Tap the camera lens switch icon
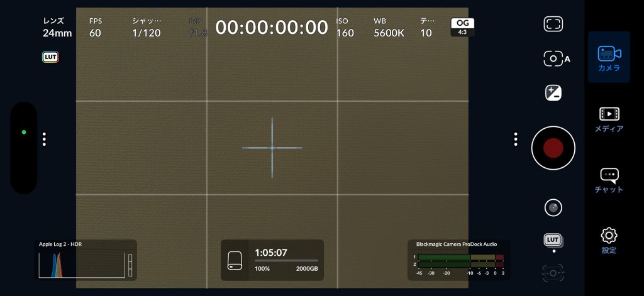 (553, 207)
